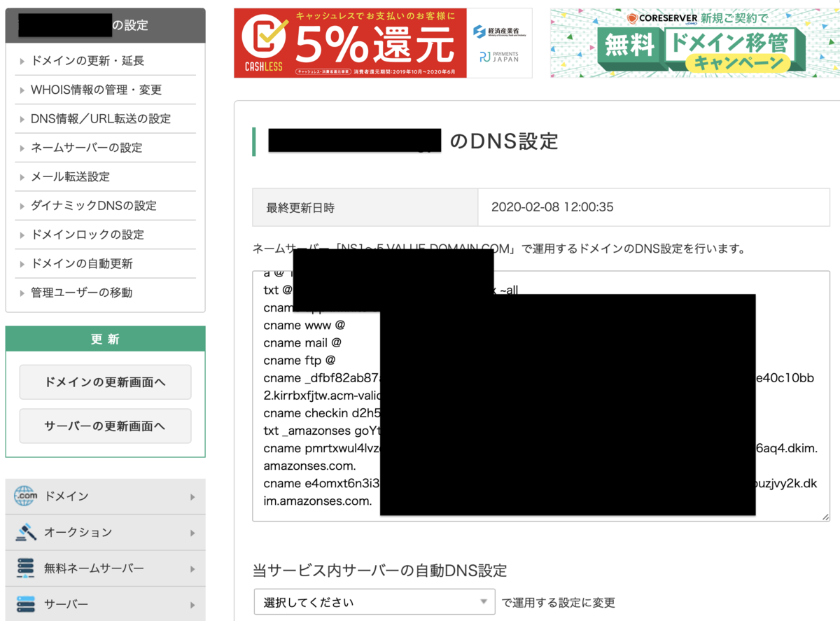Click the 当サービス内サーバーの自動DNS設定 heading
Screen dimensions: 840x621
[x=379, y=570]
